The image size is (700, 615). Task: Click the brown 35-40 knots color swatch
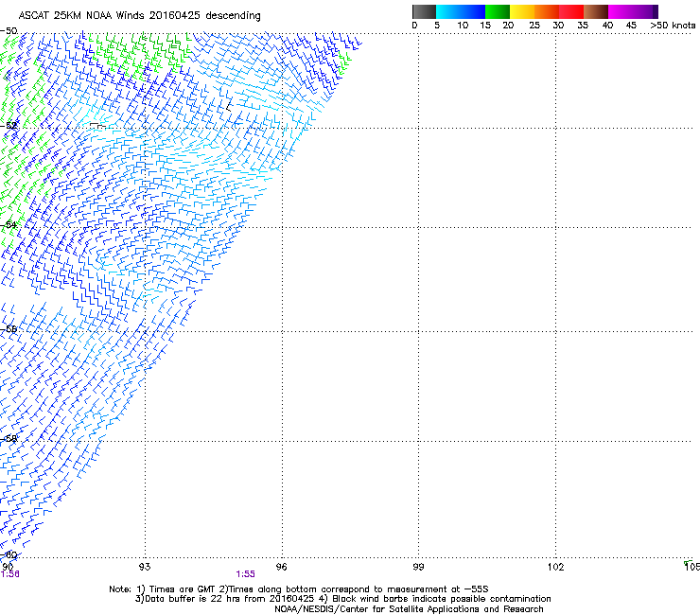(596, 11)
